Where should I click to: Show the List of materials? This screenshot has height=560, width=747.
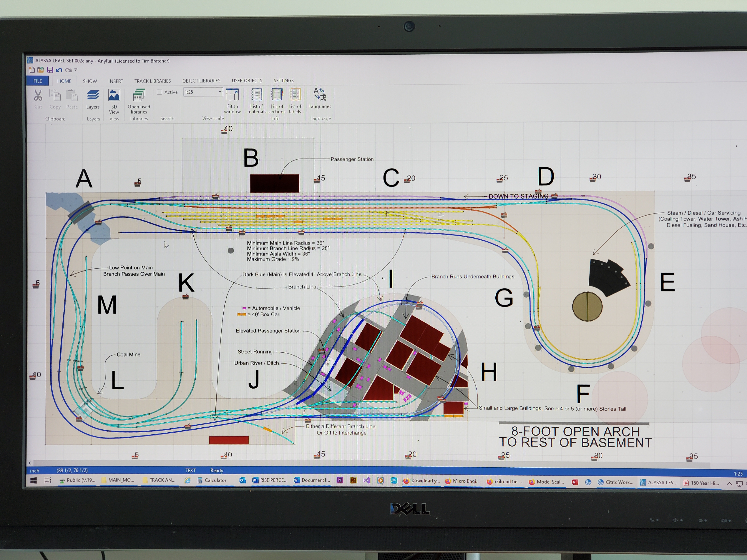(x=257, y=101)
